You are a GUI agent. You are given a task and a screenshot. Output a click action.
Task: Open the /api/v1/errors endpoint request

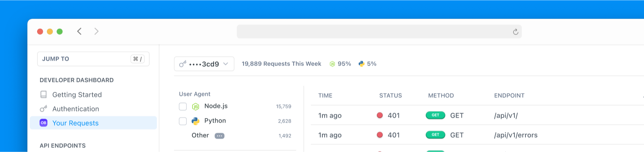pos(516,135)
